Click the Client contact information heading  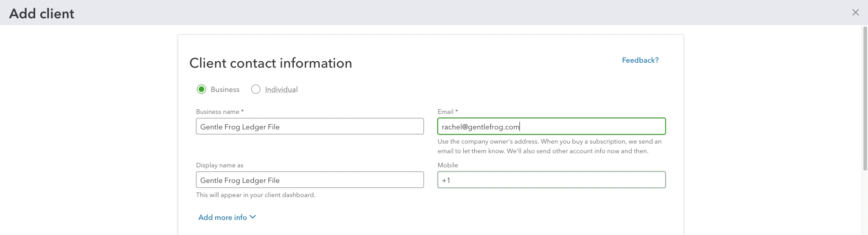(270, 63)
